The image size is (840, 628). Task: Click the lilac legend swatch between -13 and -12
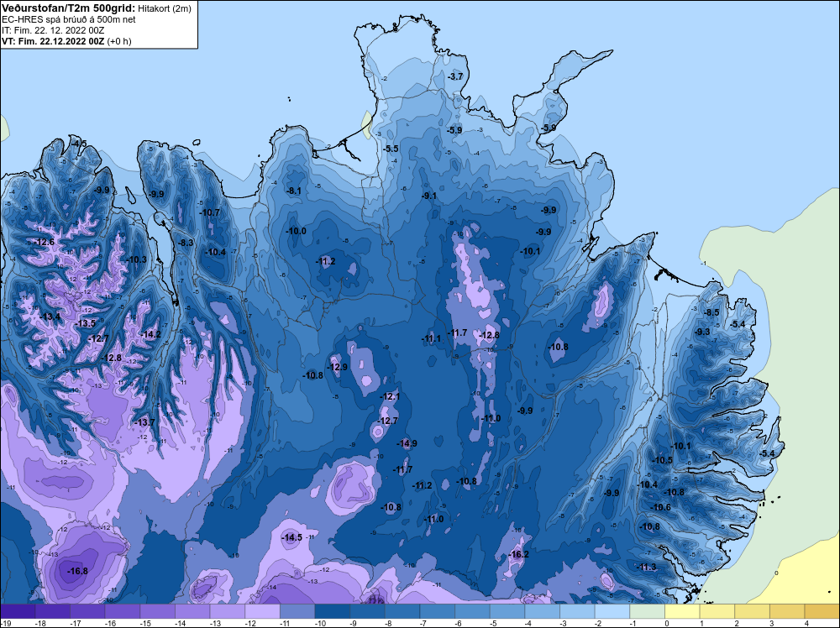point(228,611)
